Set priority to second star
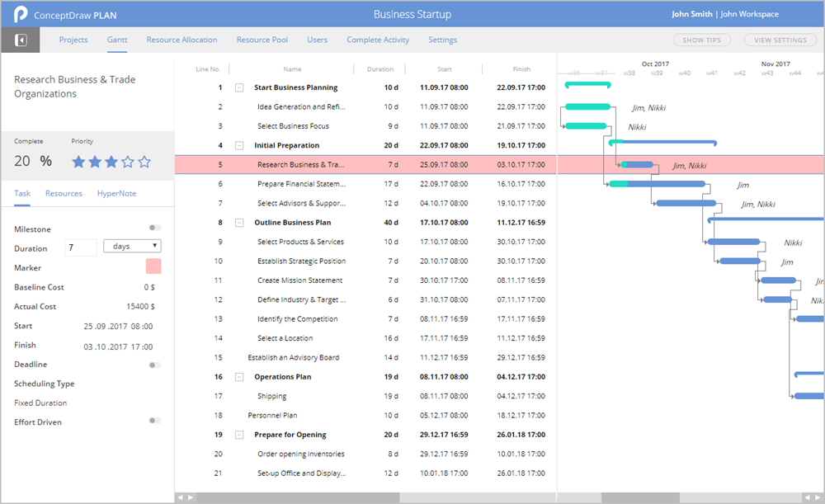Image resolution: width=825 pixels, height=504 pixels. [x=95, y=162]
